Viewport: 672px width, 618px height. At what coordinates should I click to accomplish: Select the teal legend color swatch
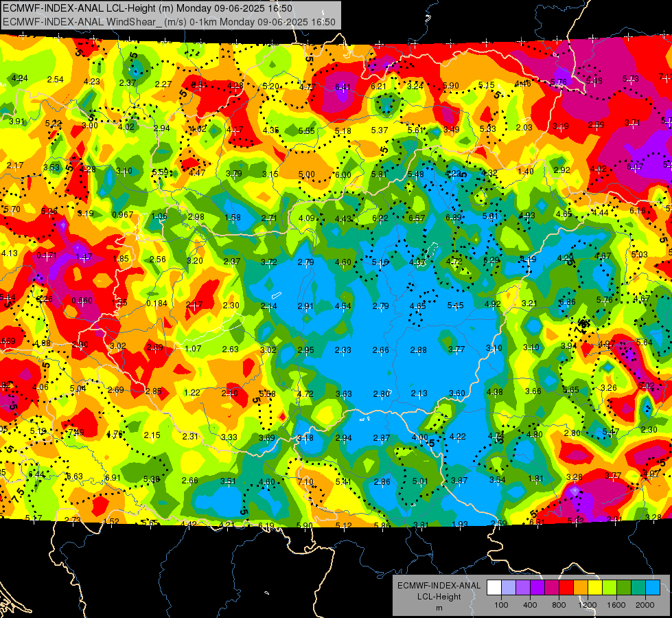[x=638, y=588]
